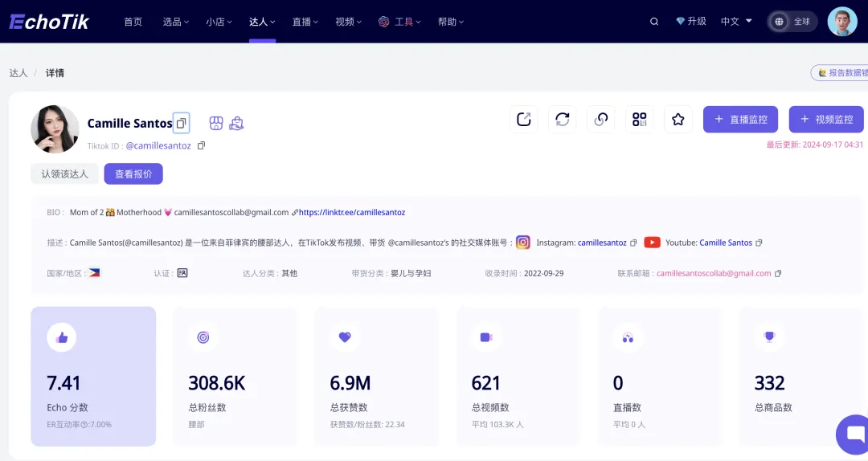Expand the 帮助 menu
This screenshot has width=868, height=461.
pos(451,22)
